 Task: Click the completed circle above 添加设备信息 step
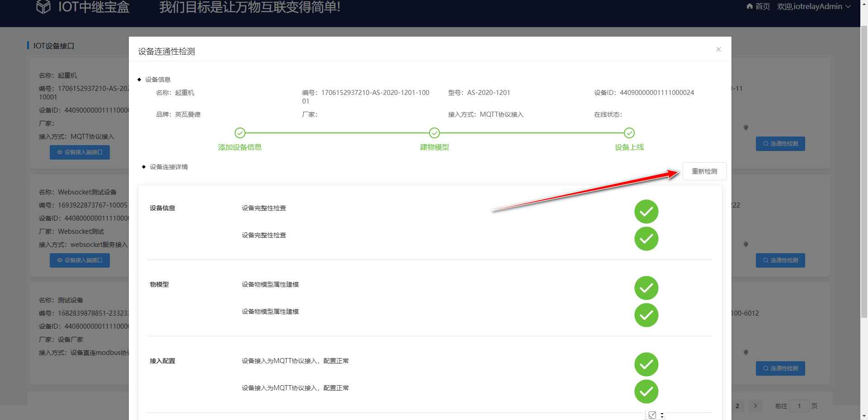pos(240,133)
